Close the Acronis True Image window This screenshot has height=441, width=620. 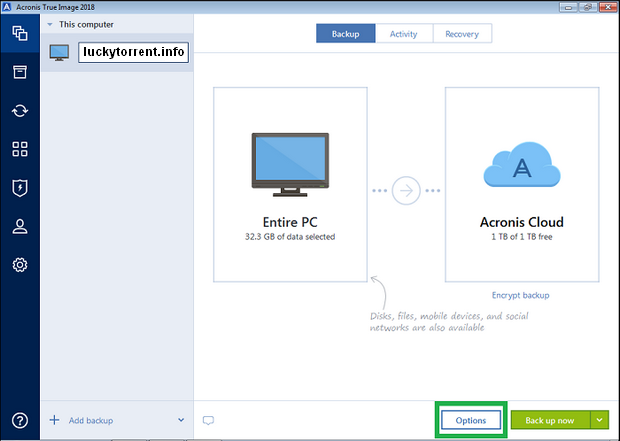[x=608, y=7]
